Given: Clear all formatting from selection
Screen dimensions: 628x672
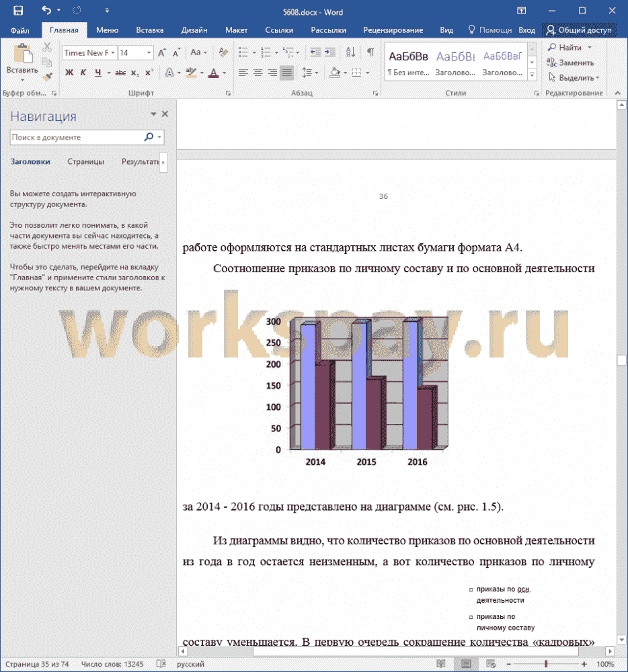Looking at the screenshot, I should pos(223,52).
